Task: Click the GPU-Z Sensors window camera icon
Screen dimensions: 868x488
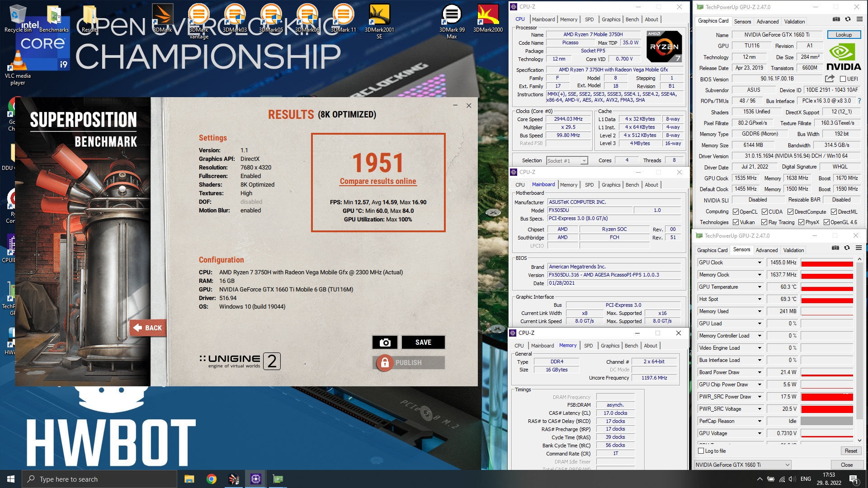Action: pos(835,248)
